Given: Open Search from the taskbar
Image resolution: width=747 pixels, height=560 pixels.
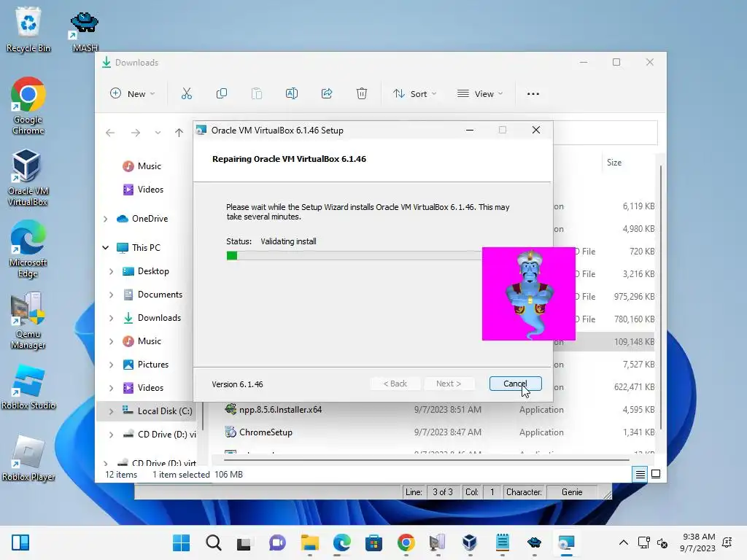Looking at the screenshot, I should tap(214, 542).
